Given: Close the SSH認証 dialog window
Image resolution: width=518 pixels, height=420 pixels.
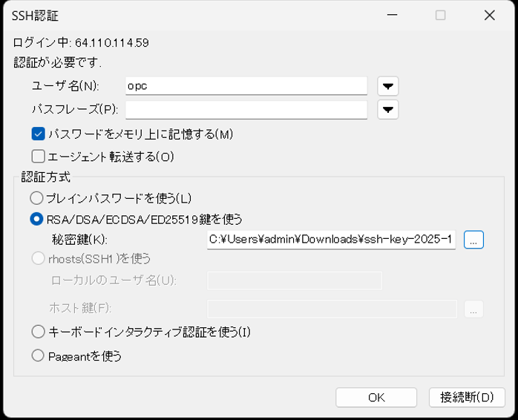Looking at the screenshot, I should 489,16.
